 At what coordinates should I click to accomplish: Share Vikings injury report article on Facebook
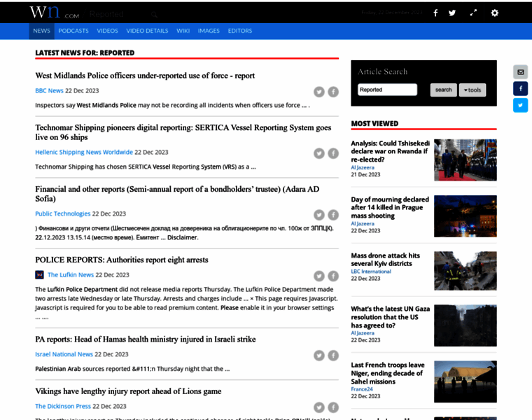point(333,407)
